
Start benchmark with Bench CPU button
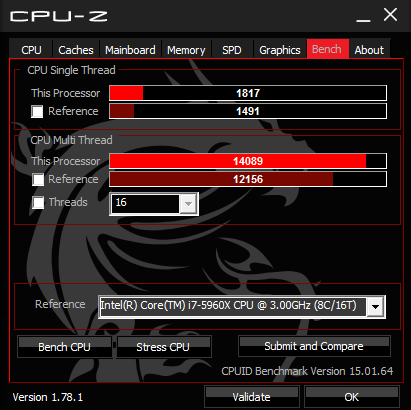coord(64,347)
